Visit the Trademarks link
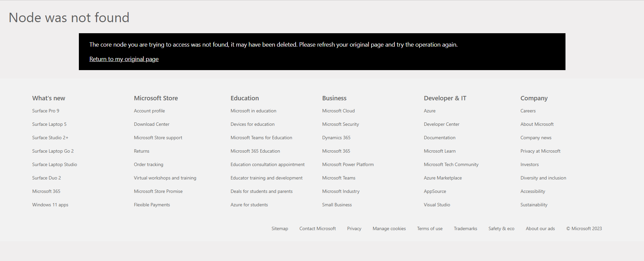644x261 pixels. (465, 228)
